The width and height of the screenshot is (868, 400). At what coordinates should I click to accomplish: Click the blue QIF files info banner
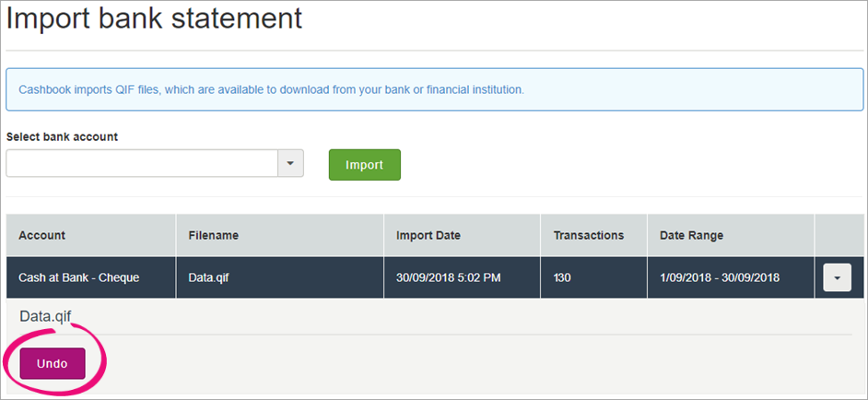tap(433, 90)
